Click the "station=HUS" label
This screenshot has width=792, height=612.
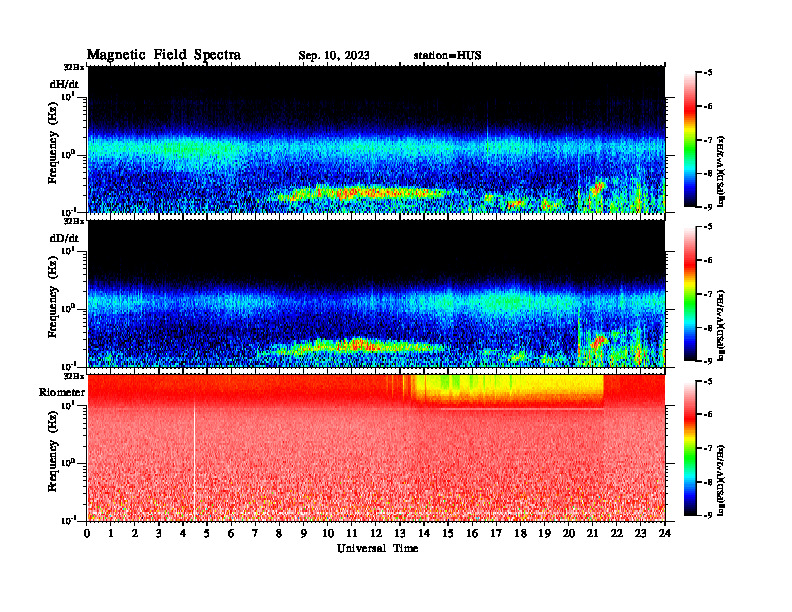click(448, 56)
